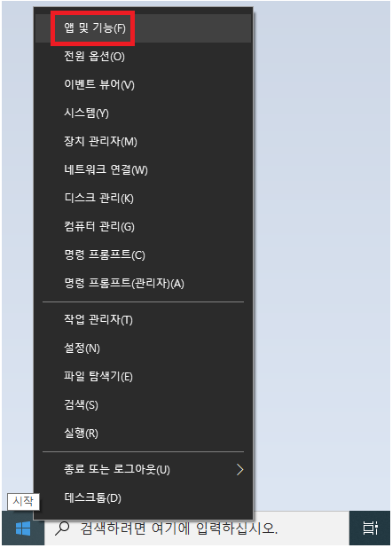Select 디스크 관리(K)
Screen dimensions: 392x548
tap(143, 198)
